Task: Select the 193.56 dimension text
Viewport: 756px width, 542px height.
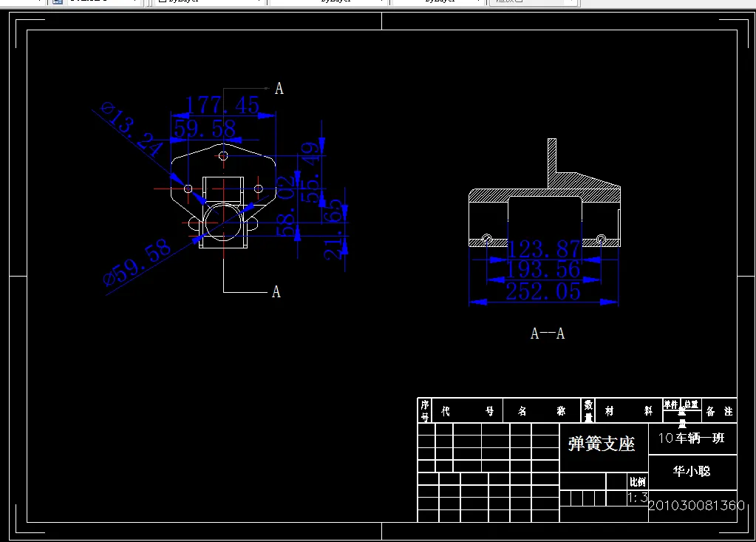Action: (543, 269)
